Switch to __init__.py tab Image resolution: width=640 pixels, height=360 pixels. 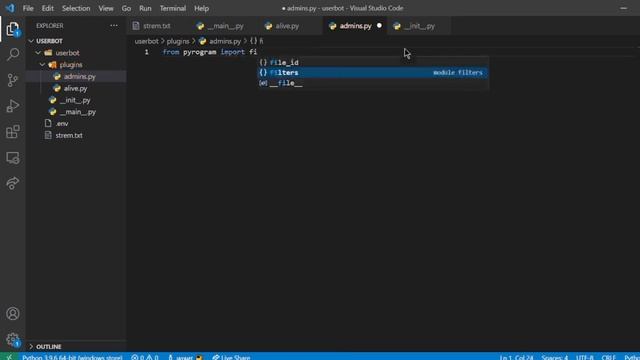[x=420, y=26]
